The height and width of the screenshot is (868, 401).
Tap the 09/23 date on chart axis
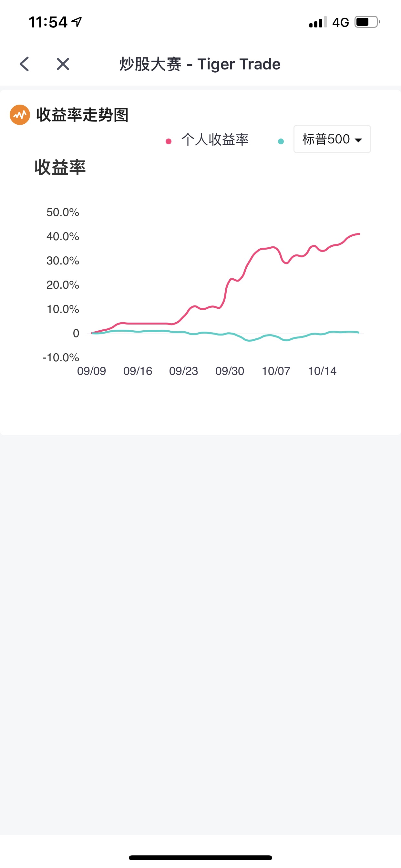(x=183, y=371)
